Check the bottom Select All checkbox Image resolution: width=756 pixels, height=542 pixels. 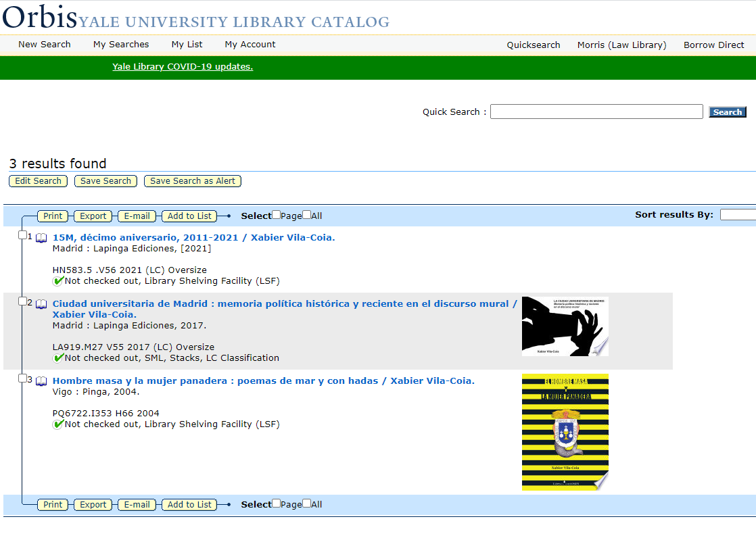(x=306, y=503)
